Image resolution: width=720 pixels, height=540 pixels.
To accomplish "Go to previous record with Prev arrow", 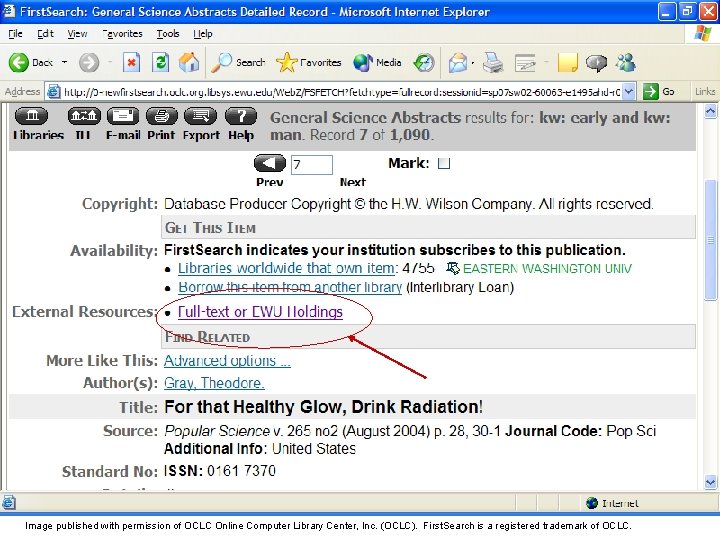I will pos(270,163).
